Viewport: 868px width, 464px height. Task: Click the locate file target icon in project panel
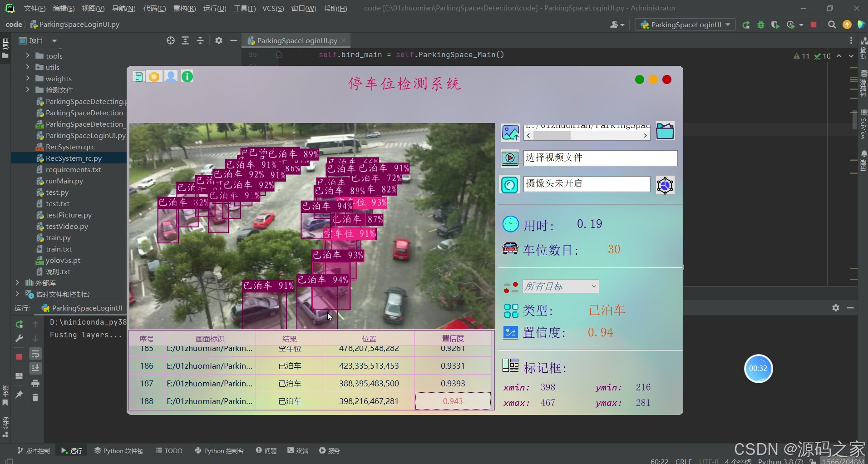coord(171,40)
